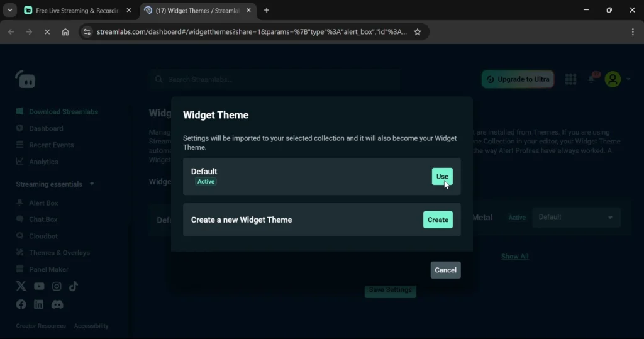Screen dimensions: 644x339
Task: Click the Save Settings button
Action: [x=390, y=290]
